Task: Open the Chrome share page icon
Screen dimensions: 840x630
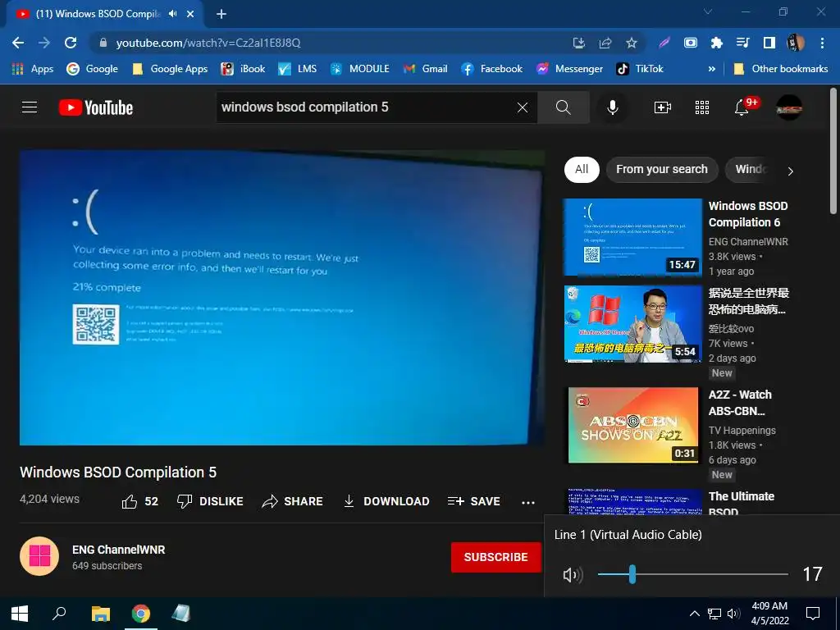Action: (605, 43)
